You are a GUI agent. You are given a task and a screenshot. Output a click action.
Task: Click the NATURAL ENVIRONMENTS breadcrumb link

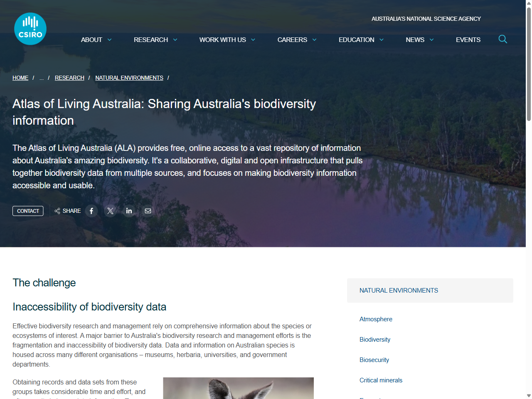pyautogui.click(x=129, y=78)
